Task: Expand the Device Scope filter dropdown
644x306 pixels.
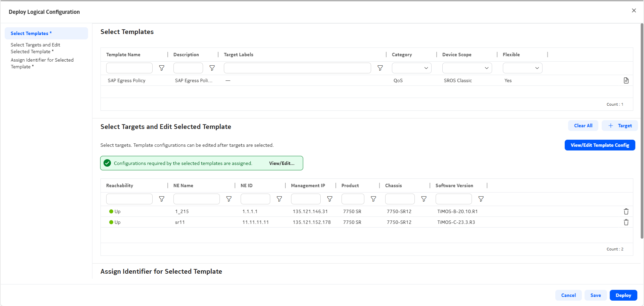Action: coord(467,68)
